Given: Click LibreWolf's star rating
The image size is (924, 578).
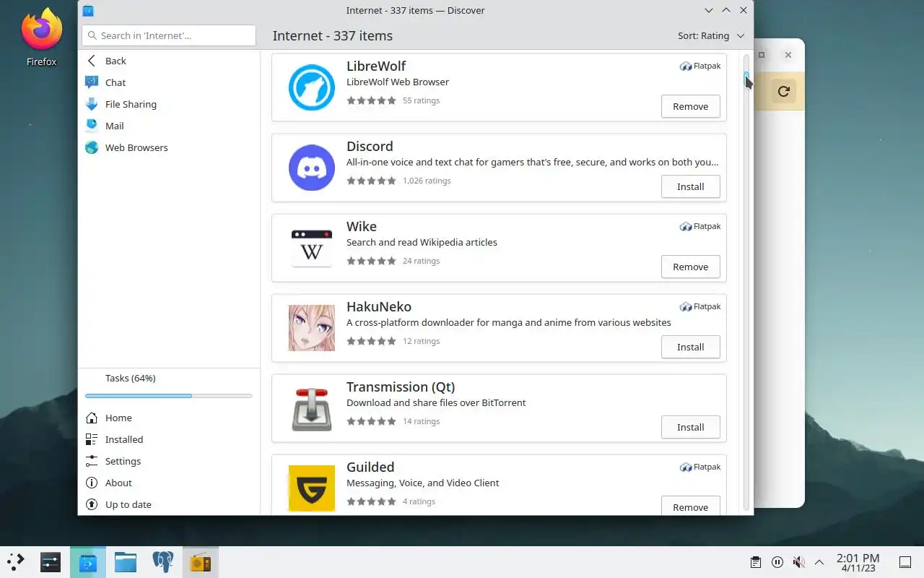Looking at the screenshot, I should click(371, 100).
